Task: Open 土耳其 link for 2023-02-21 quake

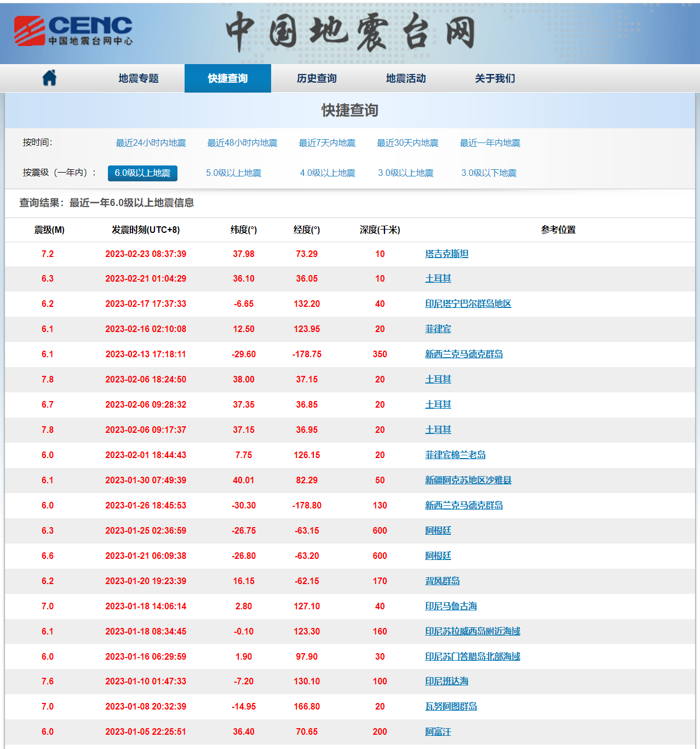Action: (x=438, y=278)
